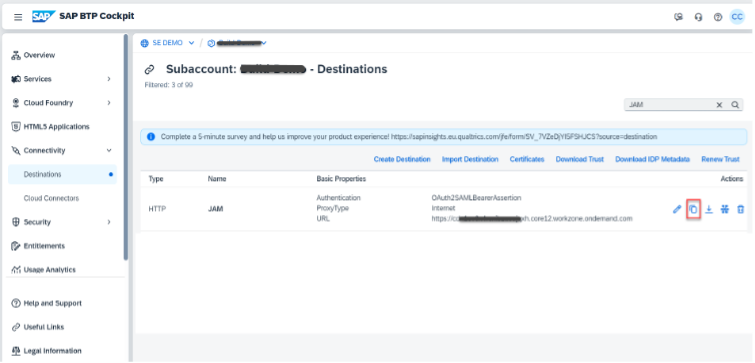Run search with magnifier icon
Screen dimensions: 755x363
pyautogui.click(x=735, y=104)
